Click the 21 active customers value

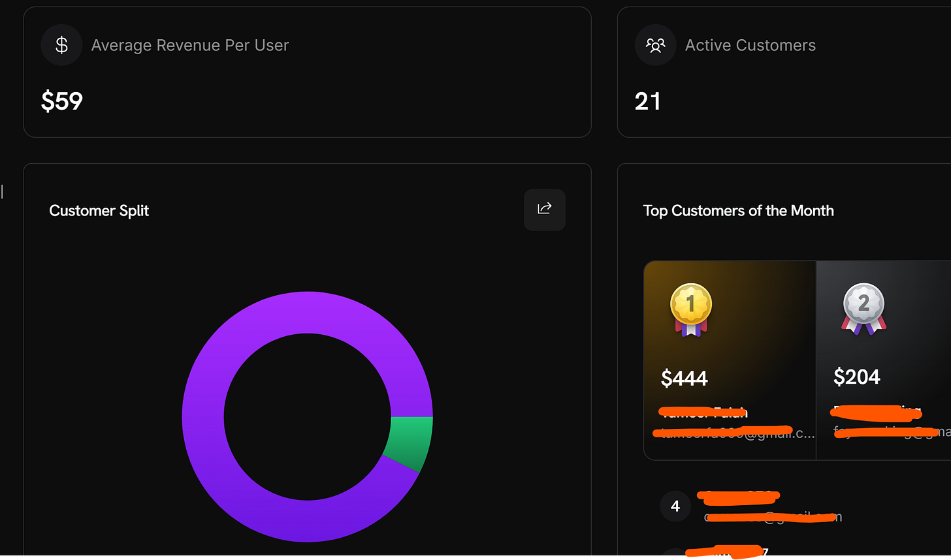pos(647,101)
